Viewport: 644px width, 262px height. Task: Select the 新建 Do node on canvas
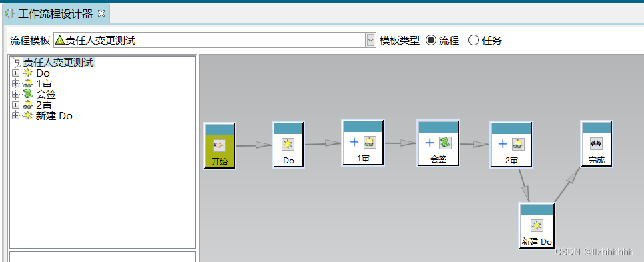pyautogui.click(x=537, y=226)
